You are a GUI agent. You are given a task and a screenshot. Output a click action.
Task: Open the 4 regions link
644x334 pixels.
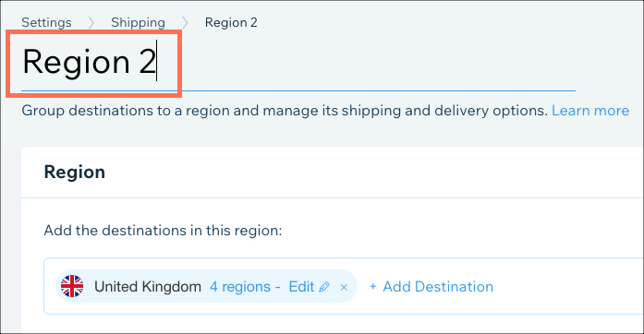(x=240, y=286)
